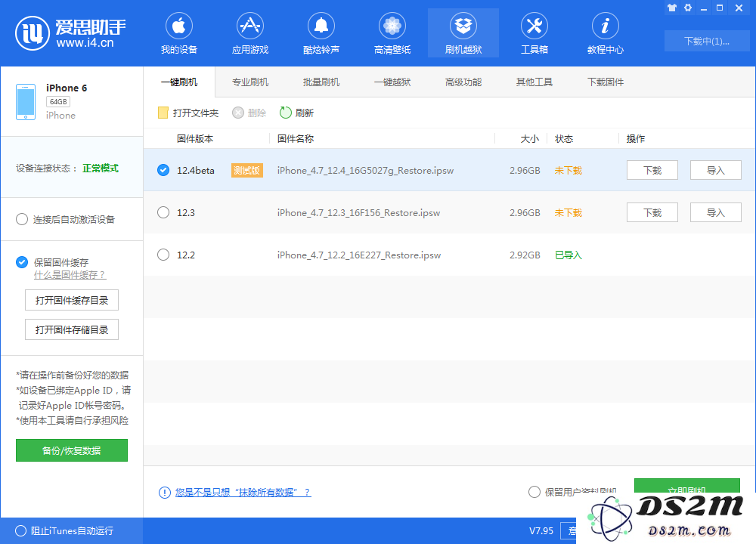Screen dimensions: 756x544
Task: Click the 固件版本 column header
Action: (195, 139)
